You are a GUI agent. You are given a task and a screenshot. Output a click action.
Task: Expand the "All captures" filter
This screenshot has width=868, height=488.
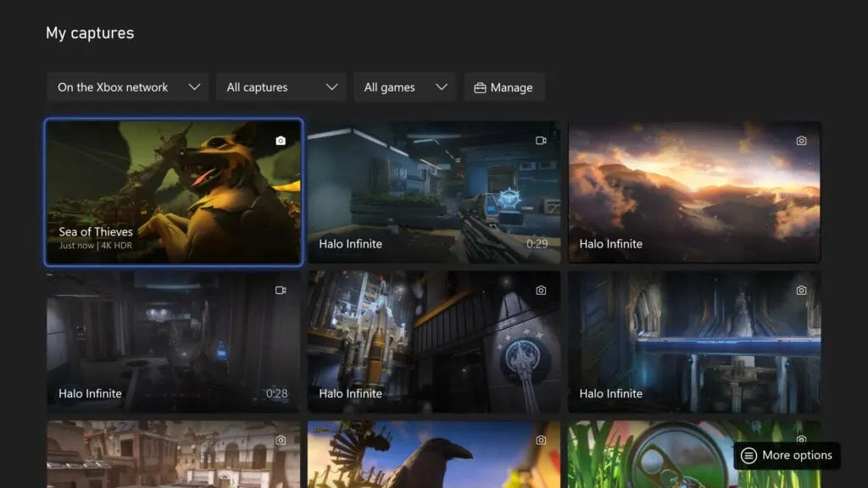tap(281, 86)
